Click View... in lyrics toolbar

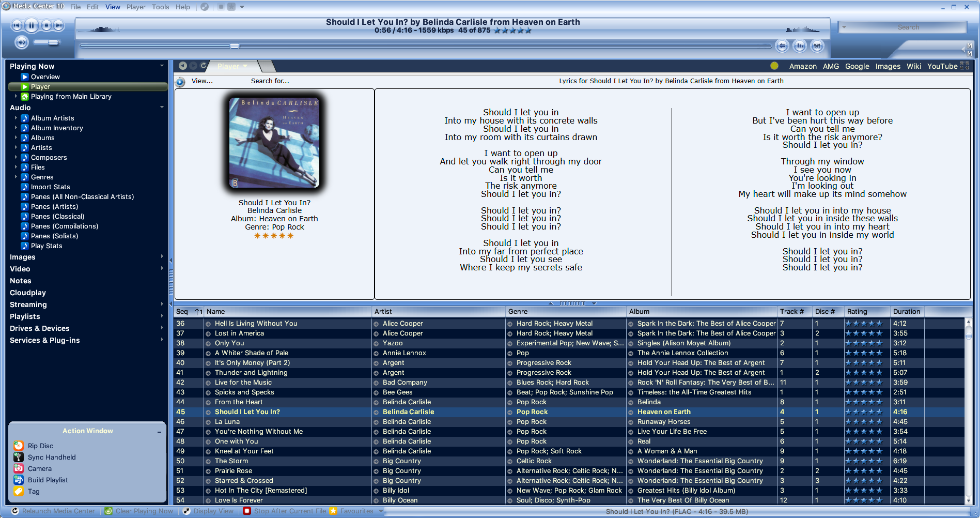[x=202, y=81]
